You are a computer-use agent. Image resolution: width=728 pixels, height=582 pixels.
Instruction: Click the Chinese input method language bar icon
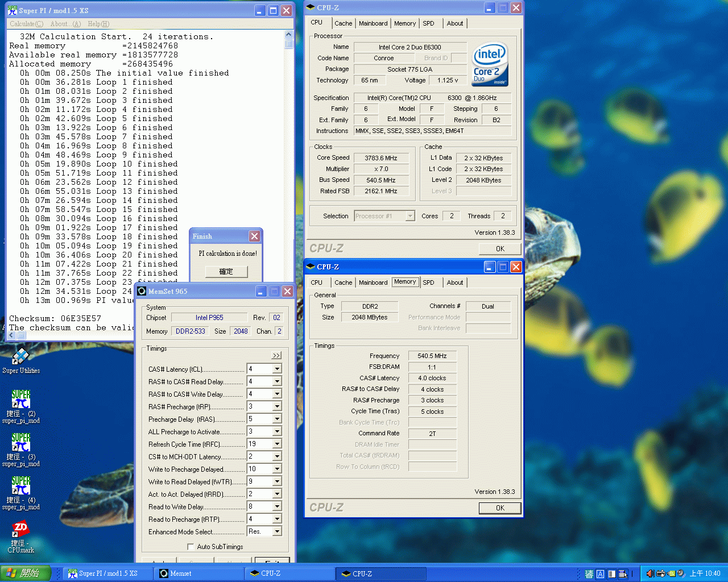click(x=589, y=574)
